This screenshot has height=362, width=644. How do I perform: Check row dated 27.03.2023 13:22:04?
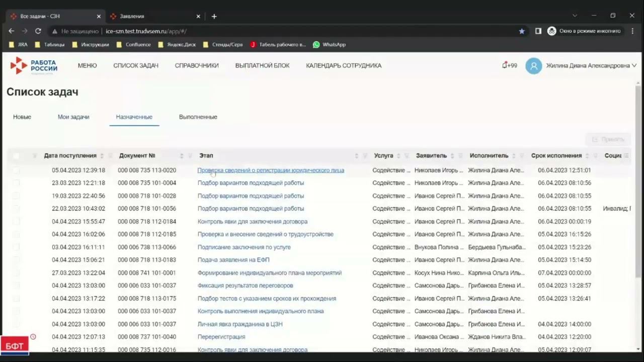(x=16, y=273)
